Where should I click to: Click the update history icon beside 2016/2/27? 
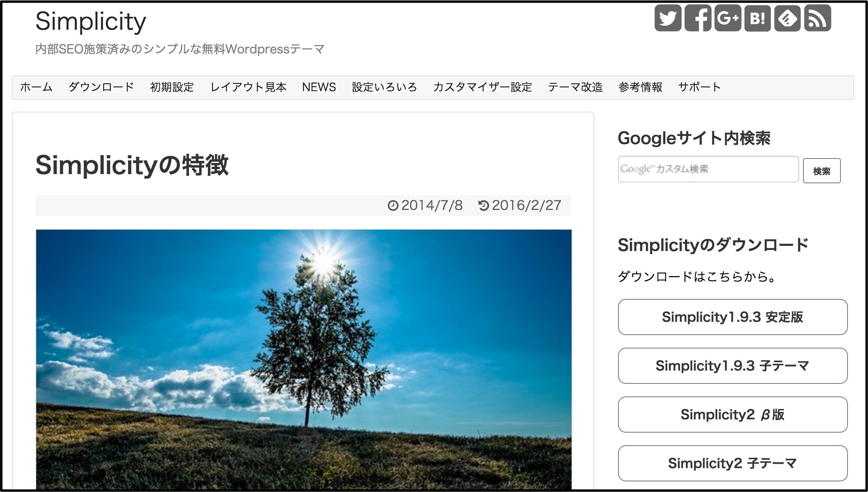click(x=483, y=206)
